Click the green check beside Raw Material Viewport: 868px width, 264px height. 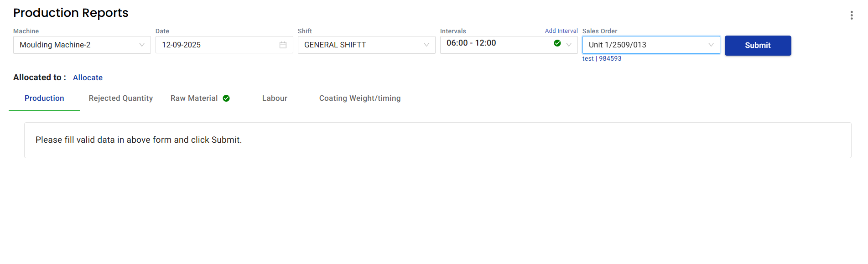pyautogui.click(x=226, y=98)
